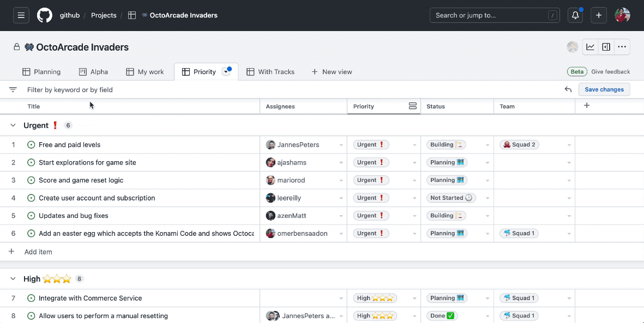Screen dimensions: 644x323
Task: Click the open issue icon for Free and paid levels
Action: pos(31,144)
